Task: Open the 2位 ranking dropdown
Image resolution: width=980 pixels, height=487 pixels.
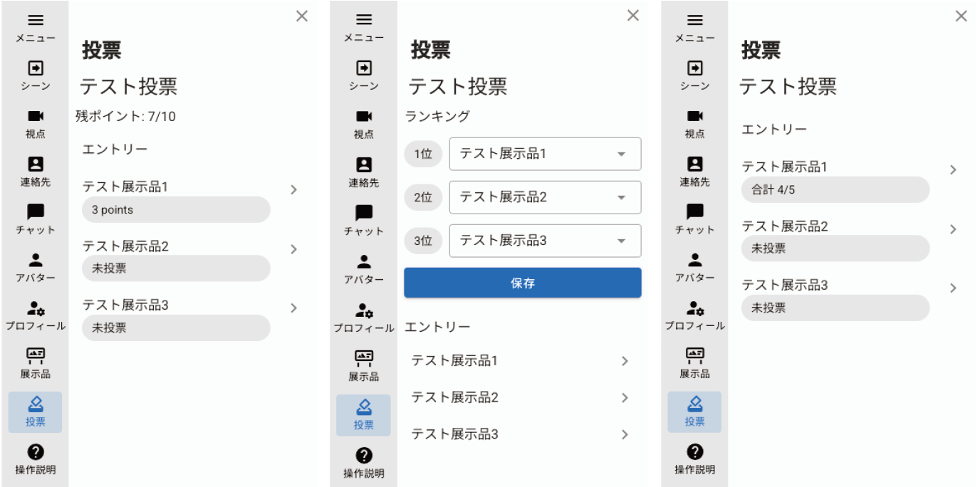Action: tap(545, 197)
